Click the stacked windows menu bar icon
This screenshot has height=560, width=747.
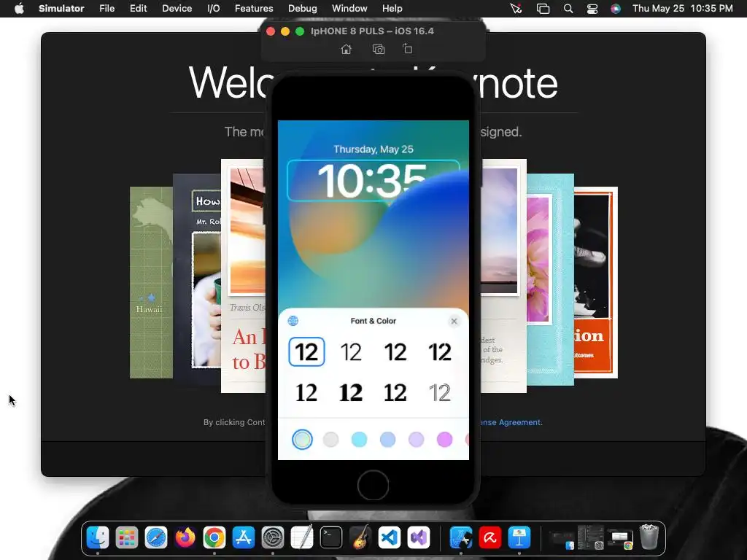543,9
